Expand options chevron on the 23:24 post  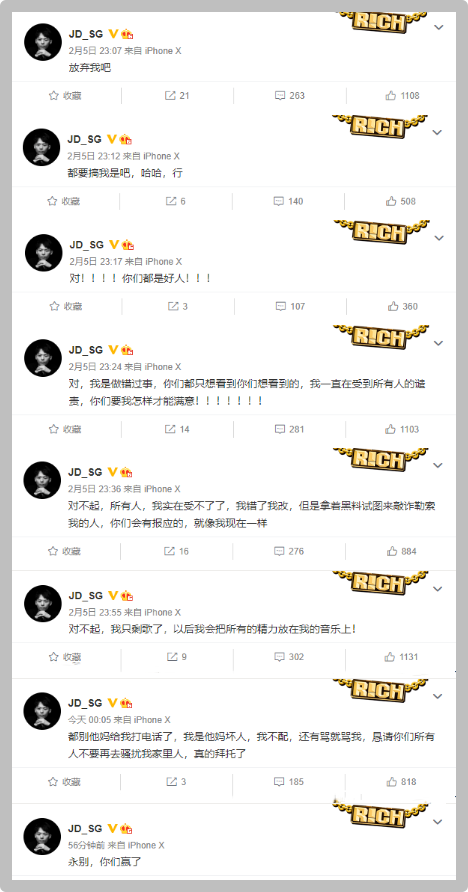tap(438, 343)
